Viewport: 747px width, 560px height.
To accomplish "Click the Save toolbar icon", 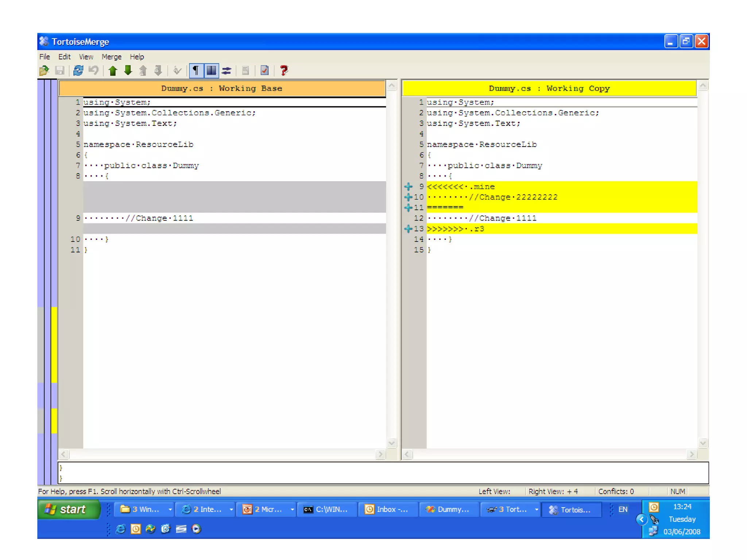I will pos(60,70).
